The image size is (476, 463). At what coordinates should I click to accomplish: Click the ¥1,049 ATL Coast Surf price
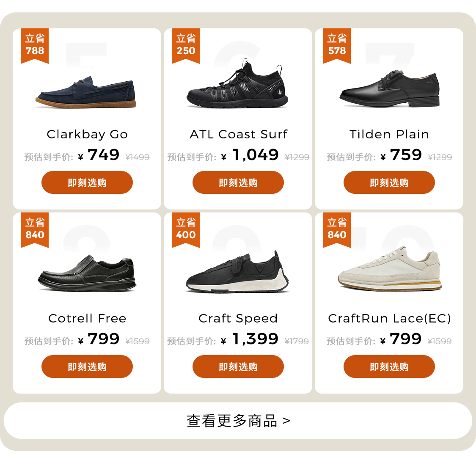pos(250,155)
